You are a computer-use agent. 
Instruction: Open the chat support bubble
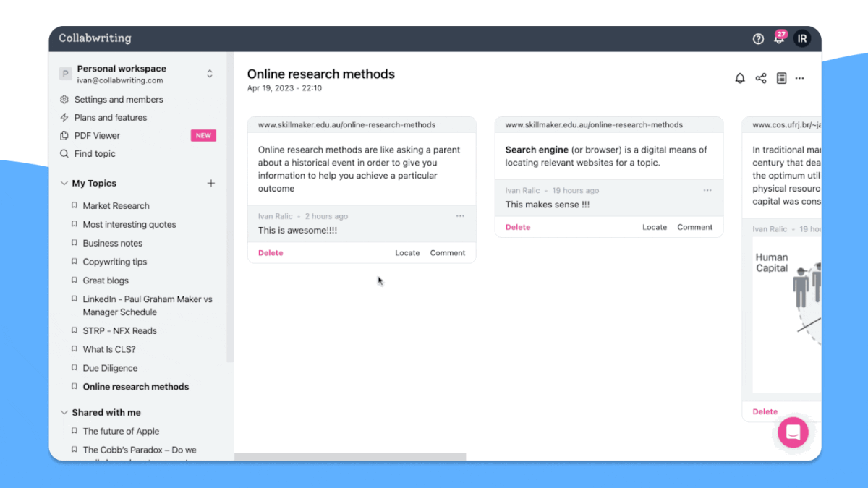(x=793, y=432)
